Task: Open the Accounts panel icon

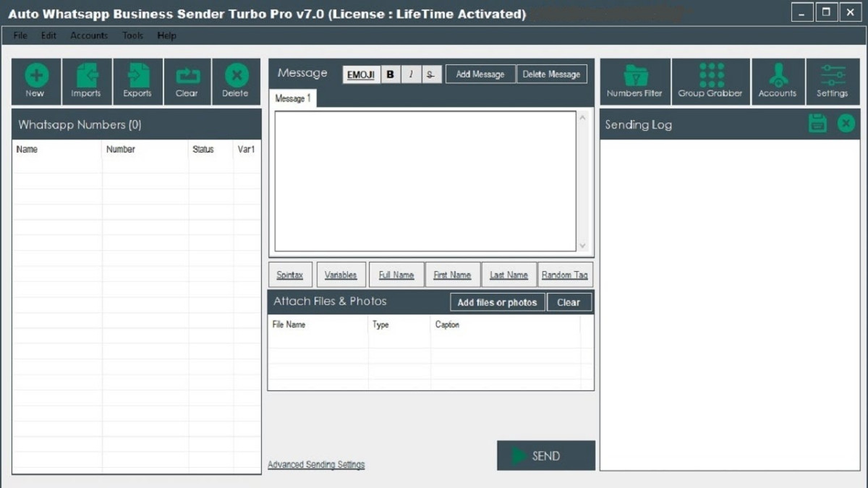Action: [778, 77]
